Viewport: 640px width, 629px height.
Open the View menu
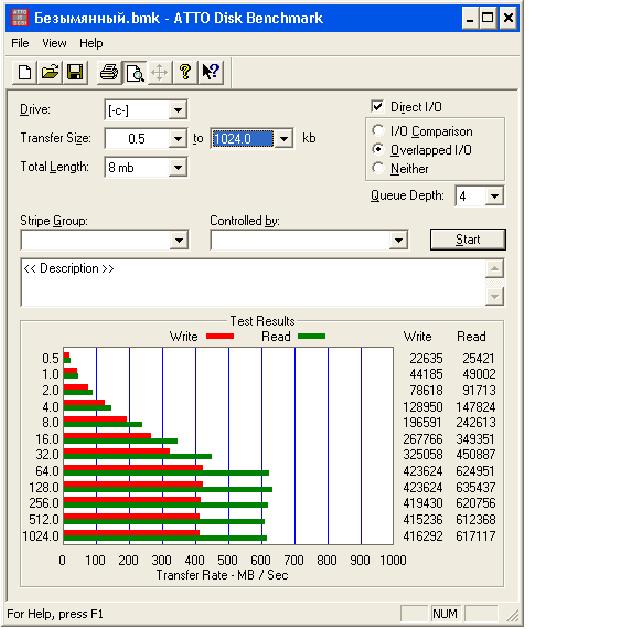tap(54, 44)
